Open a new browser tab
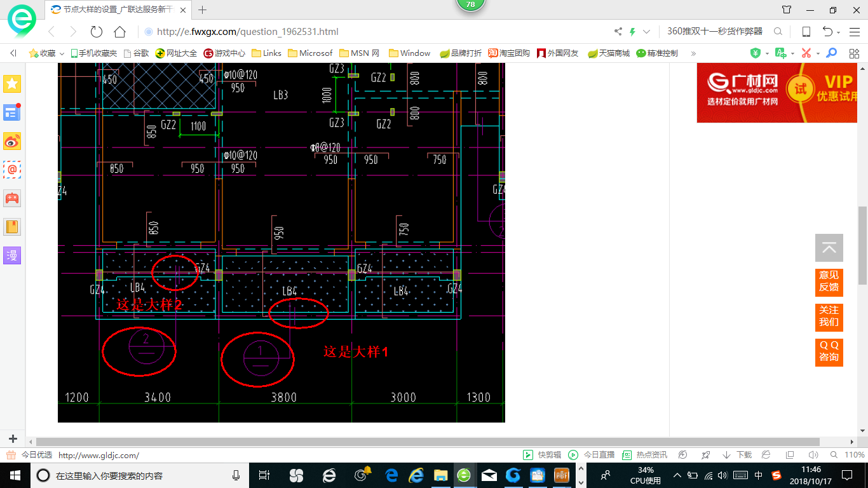This screenshot has height=488, width=868. tap(203, 10)
